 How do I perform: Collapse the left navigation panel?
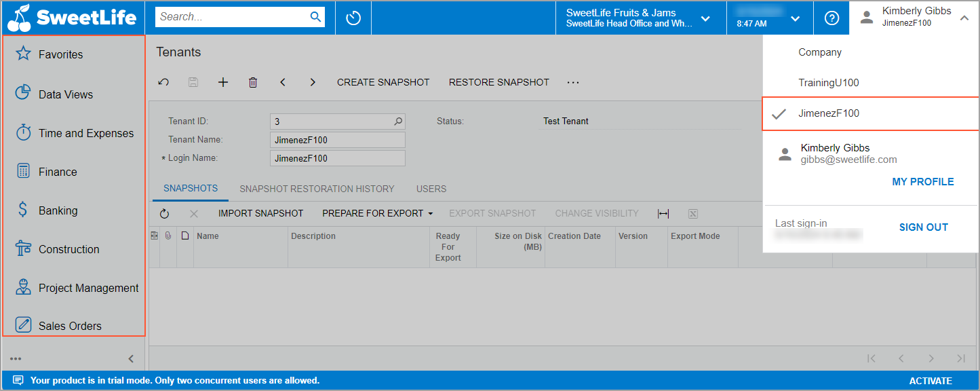pyautogui.click(x=131, y=359)
